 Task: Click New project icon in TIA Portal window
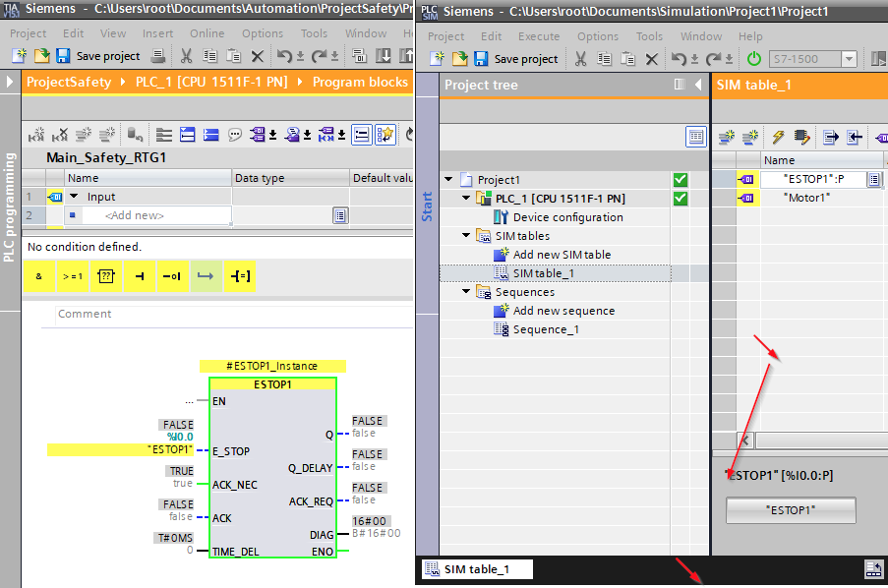point(20,55)
